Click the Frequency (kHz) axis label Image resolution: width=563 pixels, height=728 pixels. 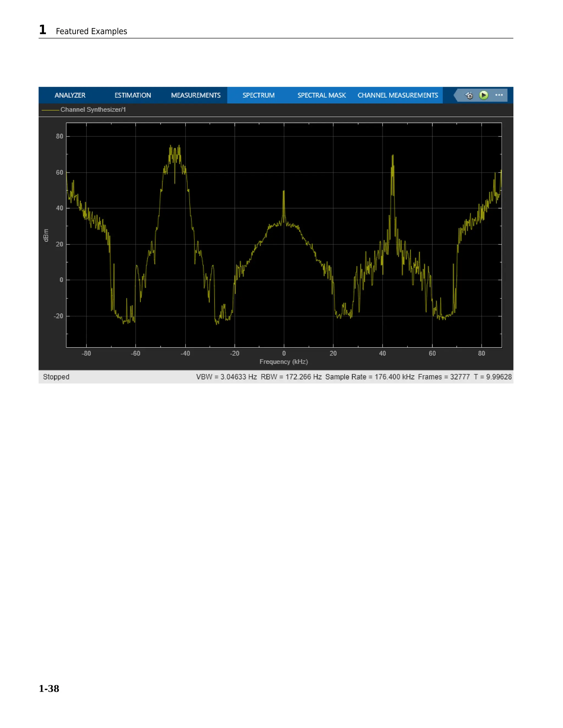[283, 362]
